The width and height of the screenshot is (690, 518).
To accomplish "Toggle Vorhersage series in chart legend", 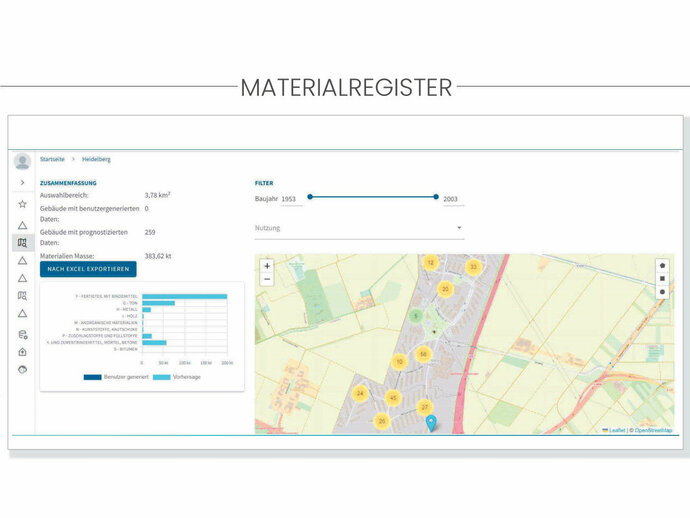I will (x=182, y=377).
